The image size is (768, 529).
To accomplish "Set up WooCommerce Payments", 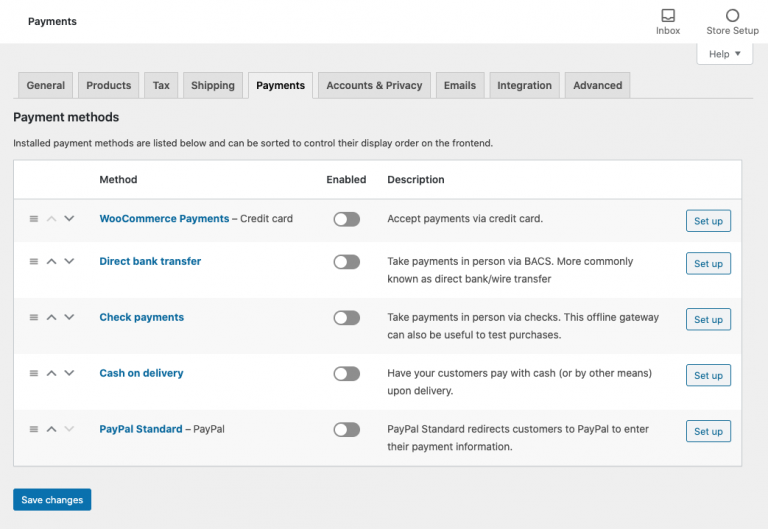I will point(708,221).
